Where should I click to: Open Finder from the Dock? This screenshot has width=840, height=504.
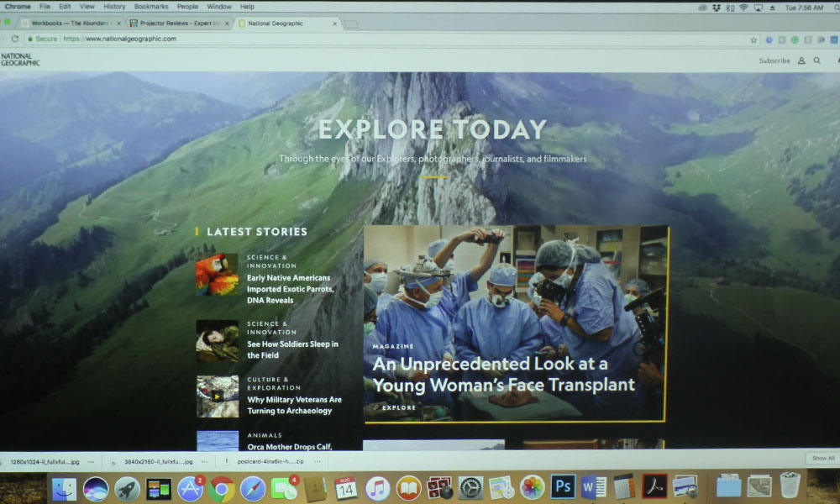65,489
